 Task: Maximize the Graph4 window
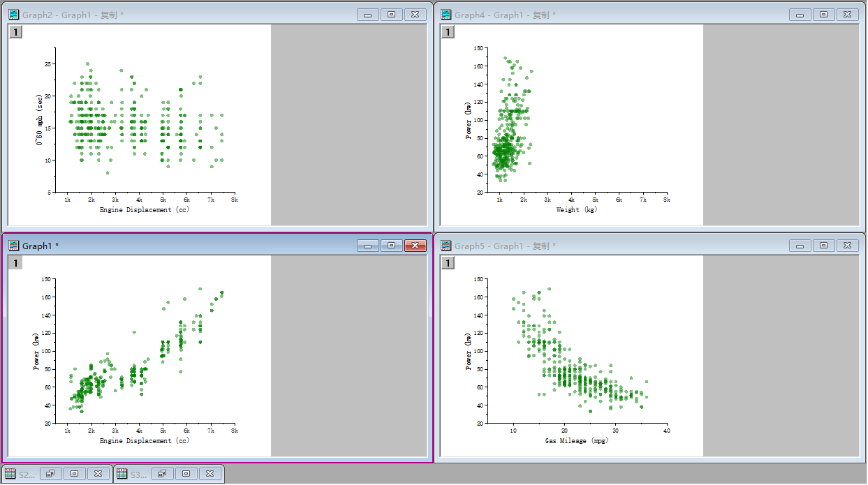823,15
